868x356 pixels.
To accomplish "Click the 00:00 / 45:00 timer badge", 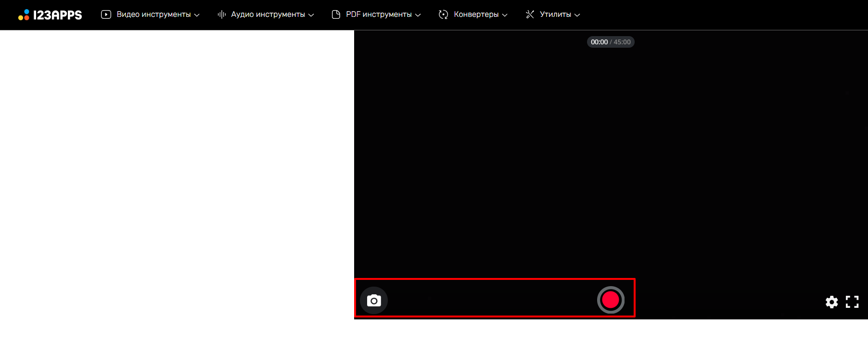I will click(611, 42).
